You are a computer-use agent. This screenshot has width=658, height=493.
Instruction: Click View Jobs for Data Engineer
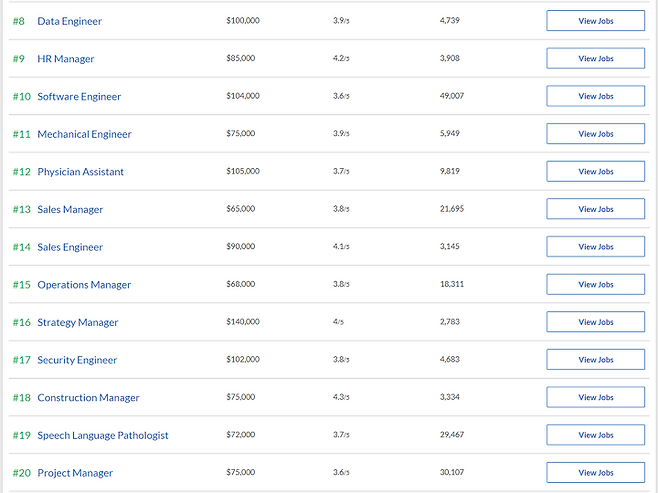pyautogui.click(x=595, y=21)
